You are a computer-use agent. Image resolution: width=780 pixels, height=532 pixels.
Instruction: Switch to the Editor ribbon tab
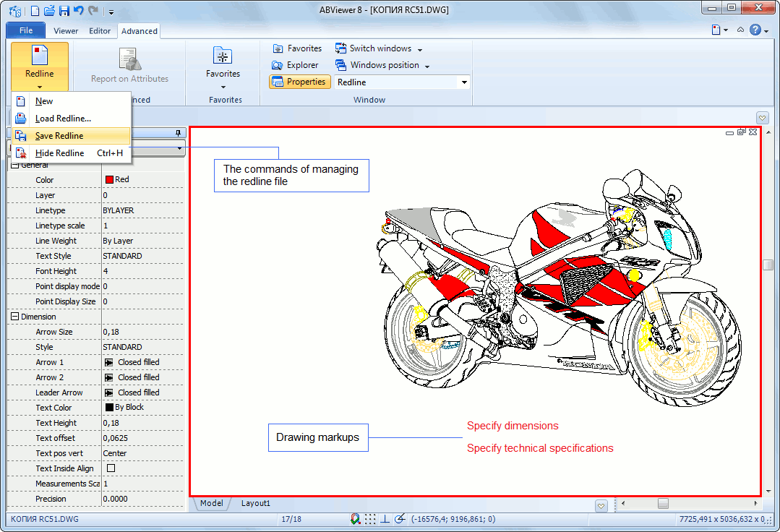point(100,31)
